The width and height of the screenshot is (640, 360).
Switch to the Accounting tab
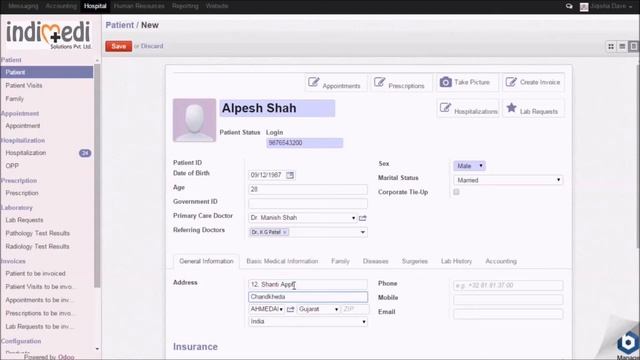pyautogui.click(x=501, y=261)
